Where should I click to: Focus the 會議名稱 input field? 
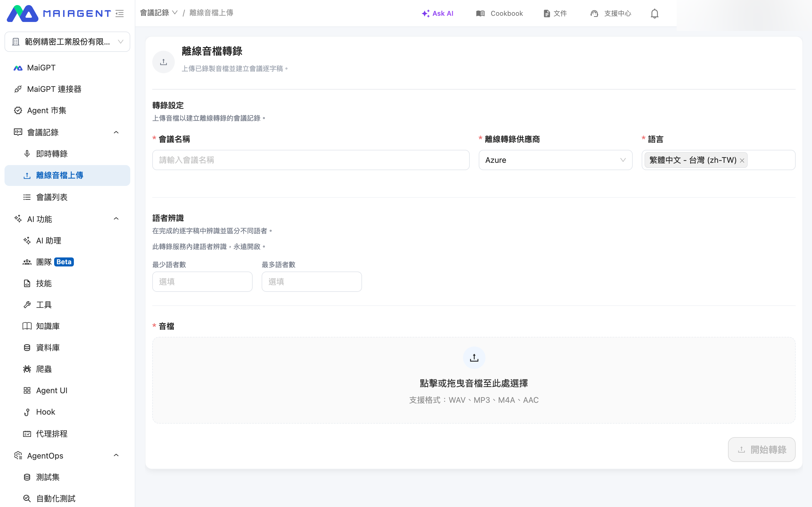coord(311,160)
